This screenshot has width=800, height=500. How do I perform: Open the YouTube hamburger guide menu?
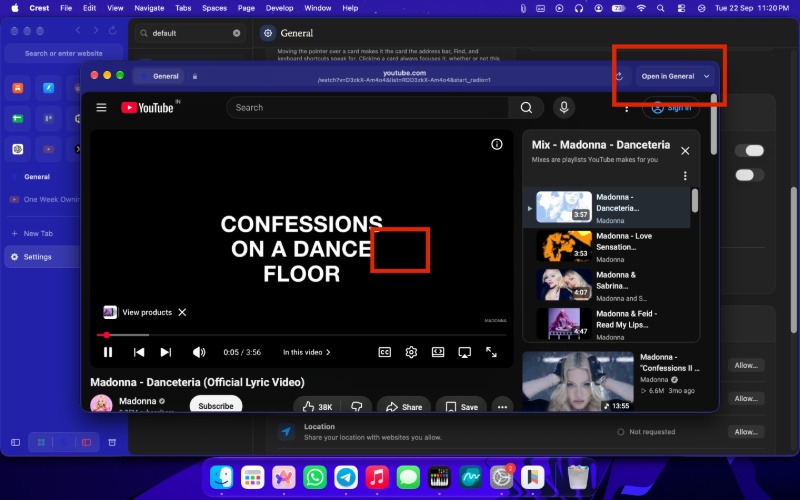click(101, 108)
